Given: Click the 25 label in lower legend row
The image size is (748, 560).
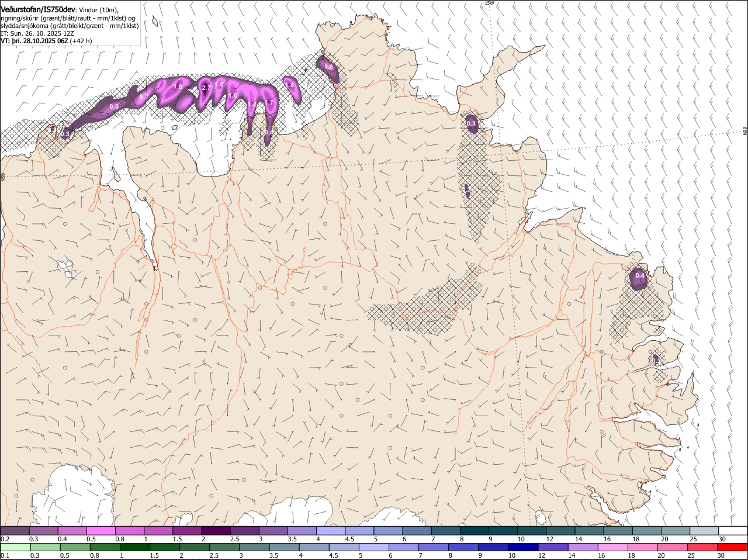Looking at the screenshot, I should (691, 555).
